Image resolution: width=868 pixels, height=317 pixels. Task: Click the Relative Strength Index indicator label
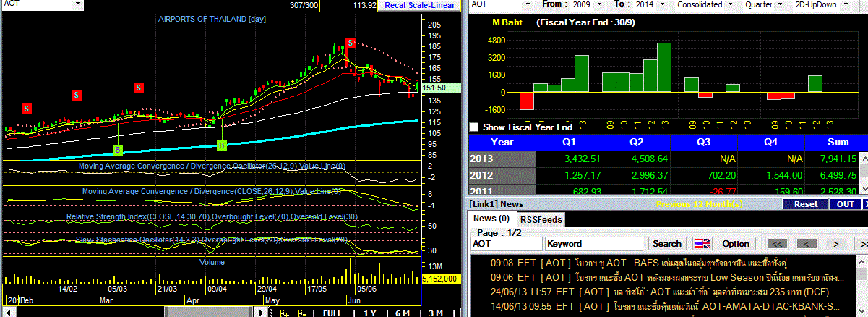pyautogui.click(x=212, y=217)
